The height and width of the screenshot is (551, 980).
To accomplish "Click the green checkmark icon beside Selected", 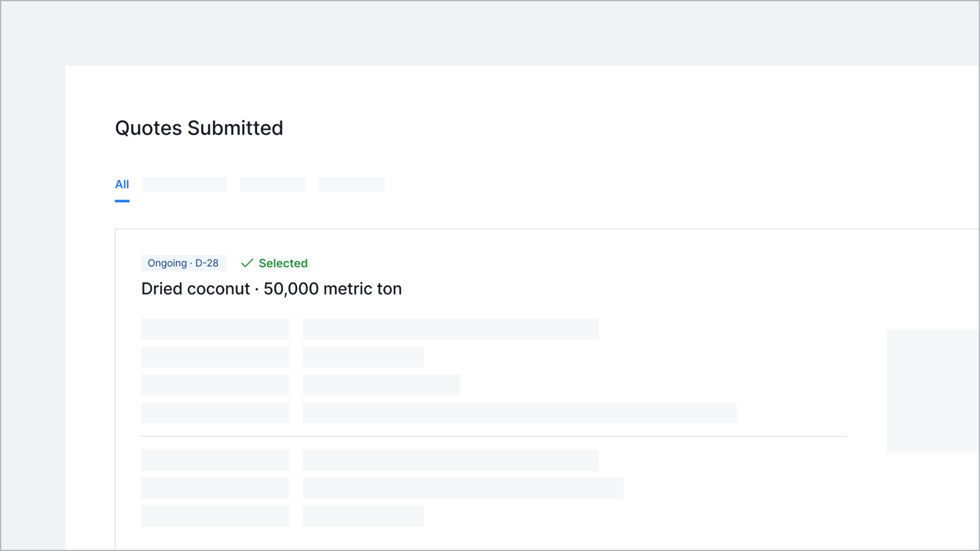I will [247, 263].
